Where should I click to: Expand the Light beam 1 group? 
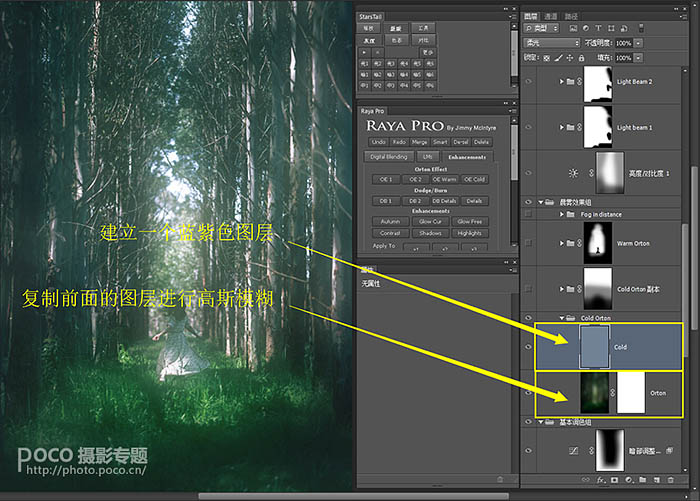(562, 127)
